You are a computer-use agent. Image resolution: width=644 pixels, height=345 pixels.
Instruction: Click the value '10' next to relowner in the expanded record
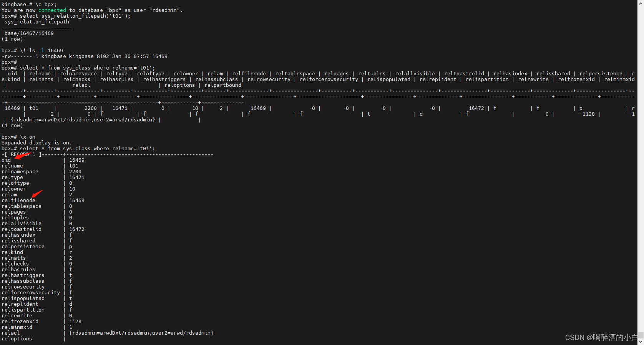[72, 189]
